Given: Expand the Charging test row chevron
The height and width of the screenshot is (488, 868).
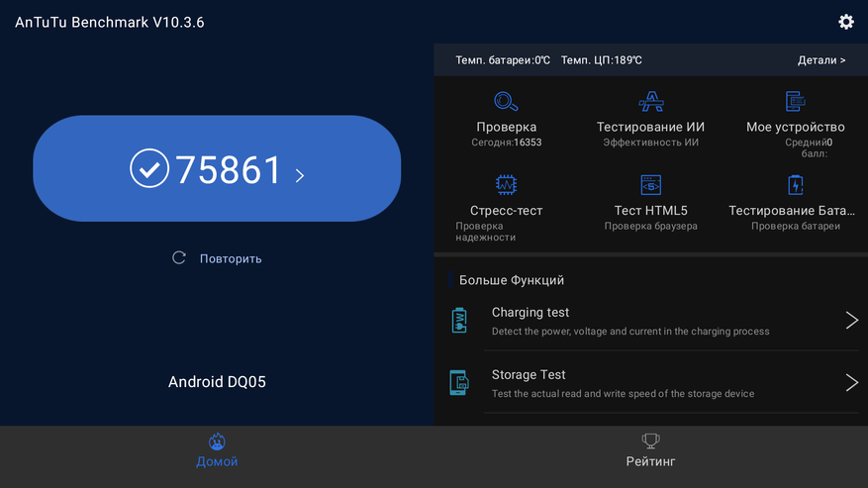Looking at the screenshot, I should pos(852,320).
